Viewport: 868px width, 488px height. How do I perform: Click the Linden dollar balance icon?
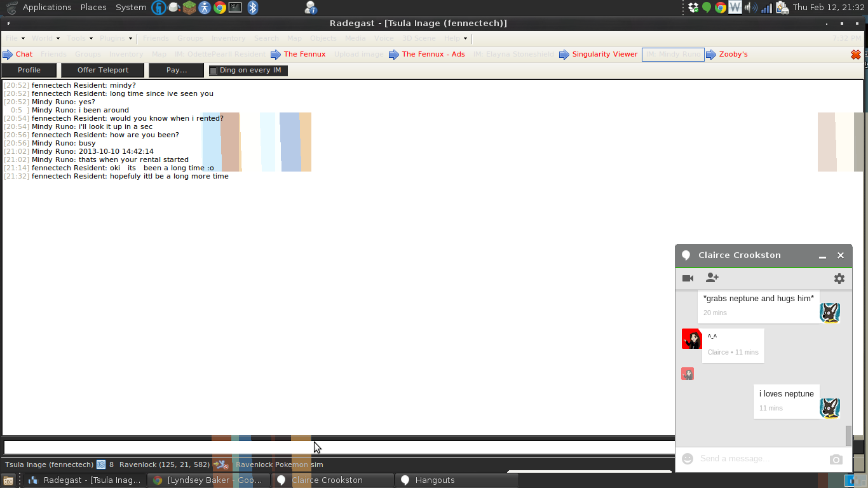(x=101, y=464)
